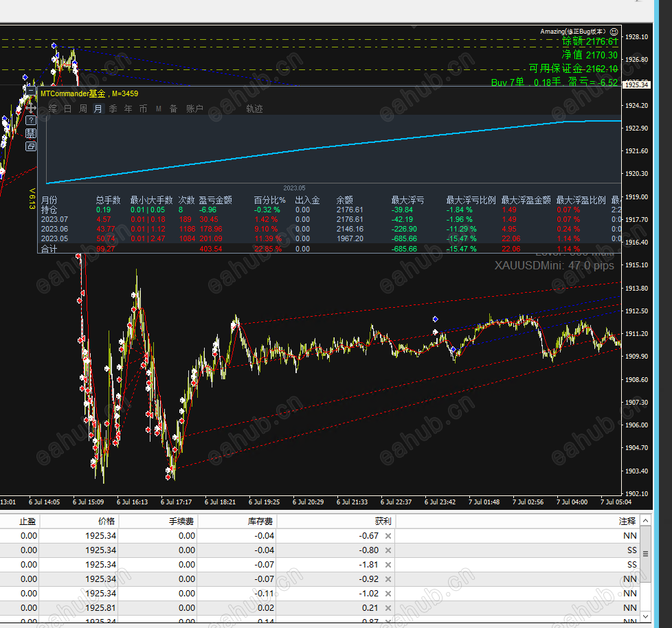Click the 1925.34 current price label

point(636,85)
